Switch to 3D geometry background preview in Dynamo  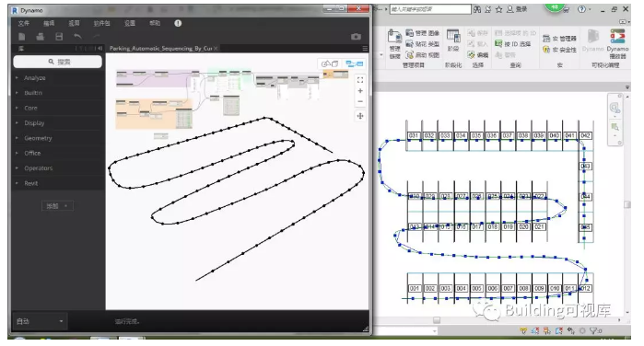pos(330,63)
